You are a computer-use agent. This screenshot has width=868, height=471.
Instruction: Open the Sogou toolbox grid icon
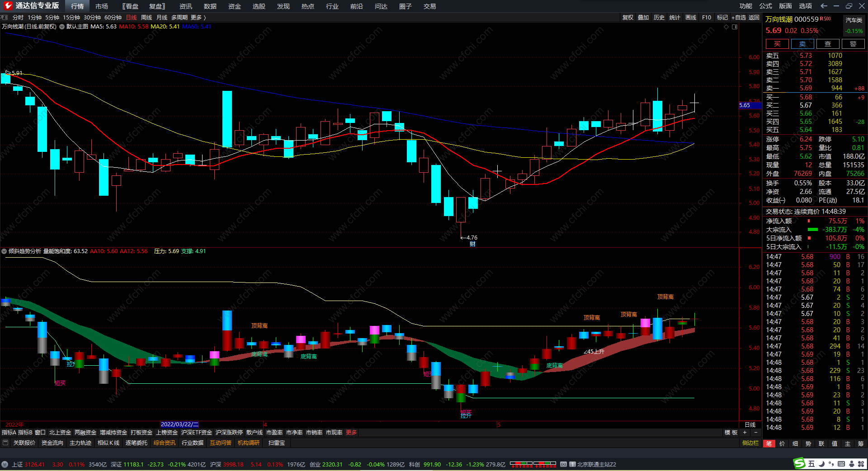coord(861,464)
